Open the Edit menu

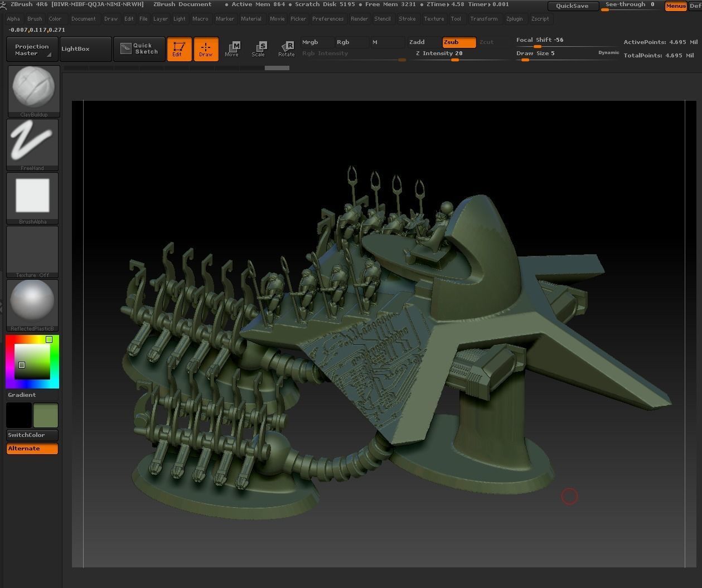tap(129, 19)
